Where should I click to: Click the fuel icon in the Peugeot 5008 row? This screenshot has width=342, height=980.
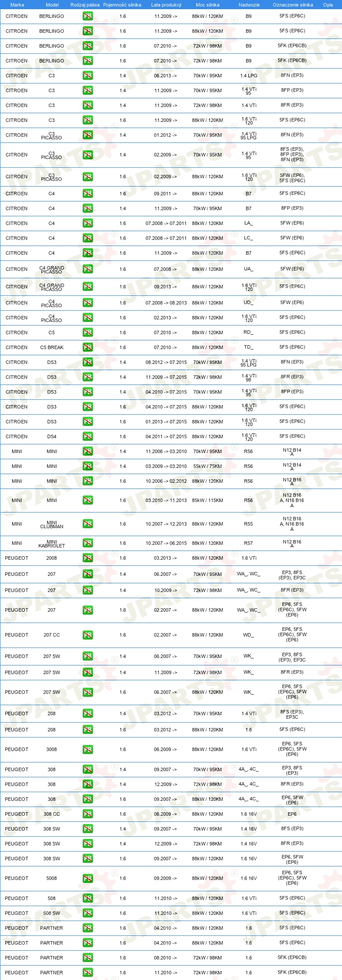tap(87, 878)
